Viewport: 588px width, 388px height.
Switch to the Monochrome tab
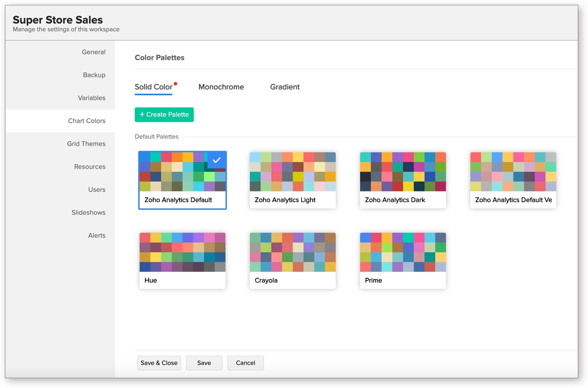pos(221,87)
